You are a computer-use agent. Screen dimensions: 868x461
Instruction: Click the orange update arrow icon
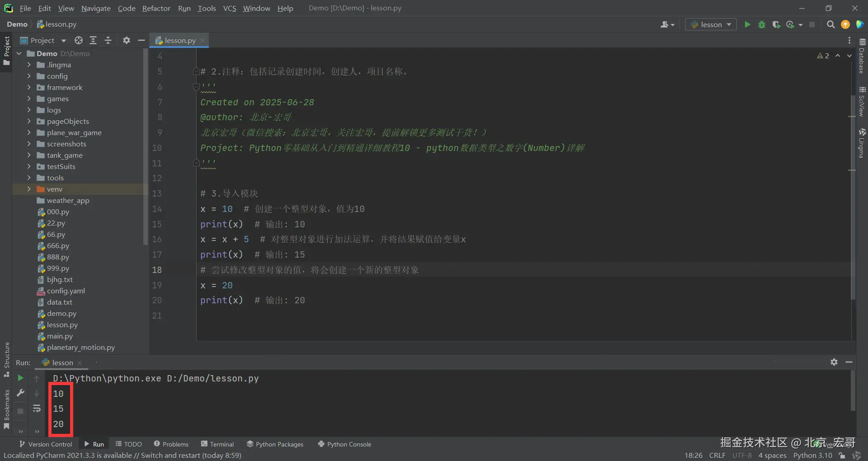tap(845, 24)
